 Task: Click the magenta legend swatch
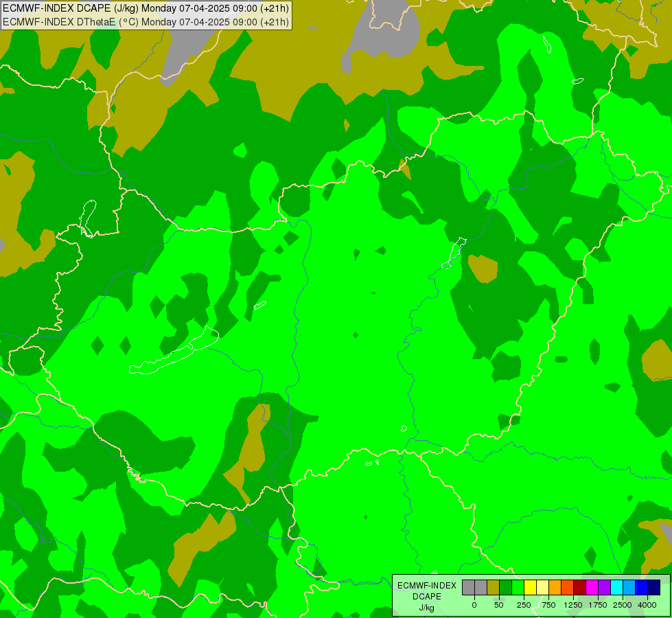(x=592, y=588)
